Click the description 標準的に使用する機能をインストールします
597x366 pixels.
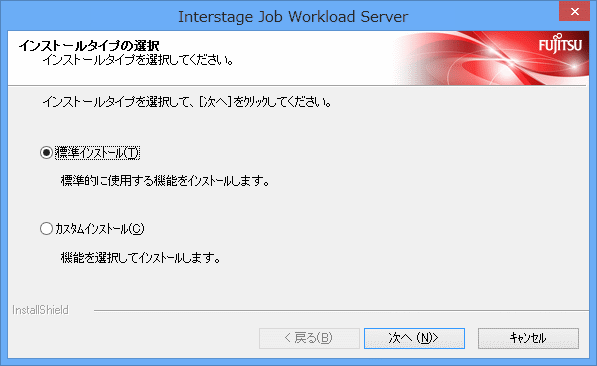pyautogui.click(x=165, y=181)
